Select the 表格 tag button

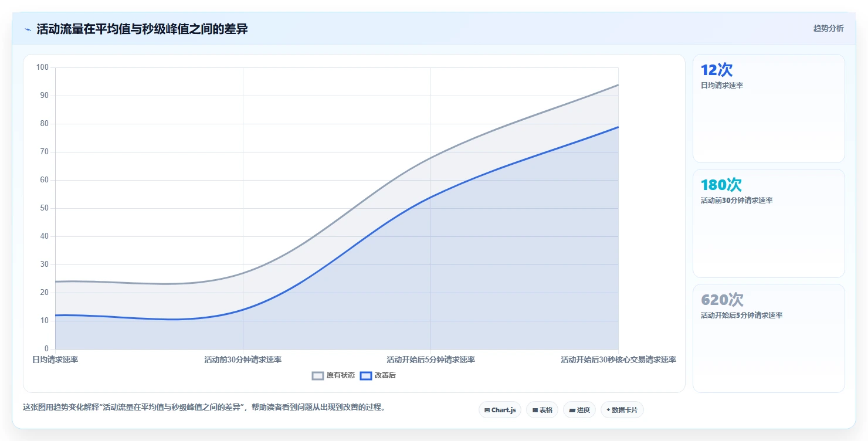[x=542, y=410]
